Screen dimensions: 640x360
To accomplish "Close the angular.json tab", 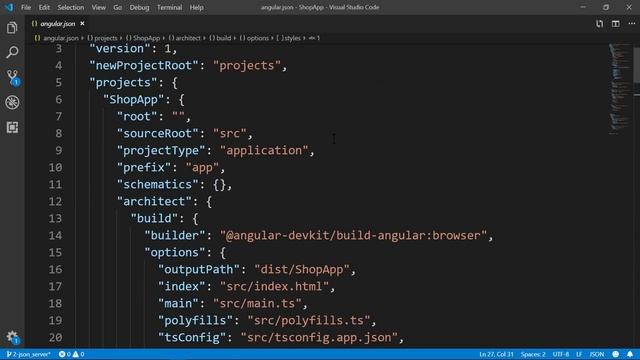I will (82, 24).
